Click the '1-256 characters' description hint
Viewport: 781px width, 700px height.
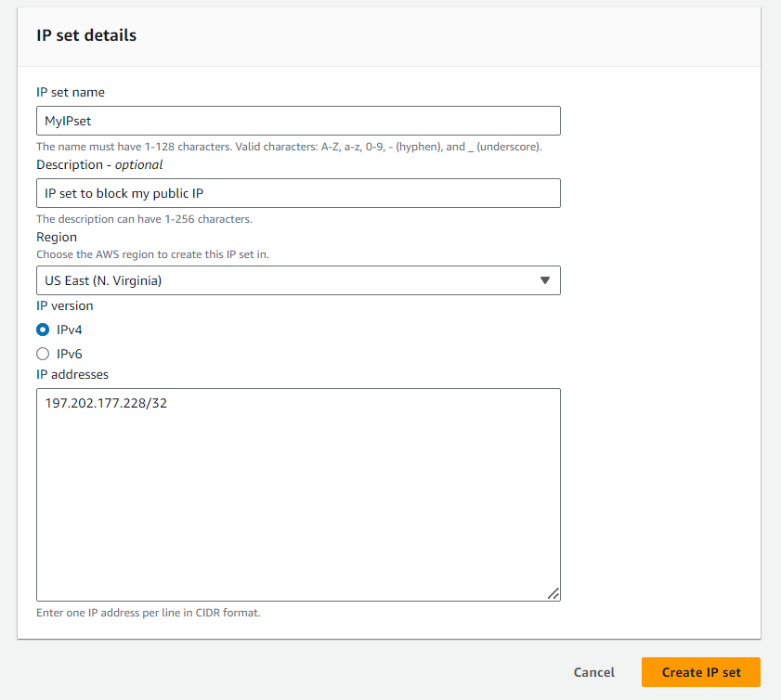tap(145, 219)
